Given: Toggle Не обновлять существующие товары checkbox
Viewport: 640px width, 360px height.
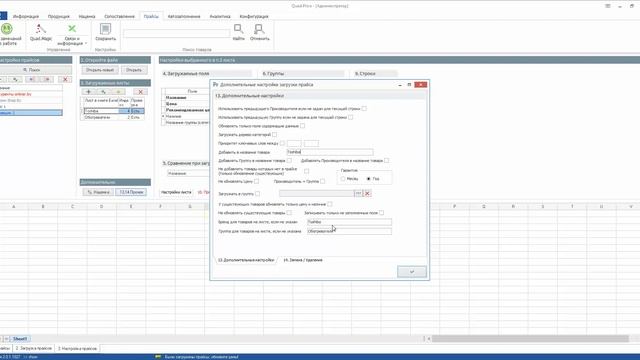Looking at the screenshot, I should [x=289, y=213].
